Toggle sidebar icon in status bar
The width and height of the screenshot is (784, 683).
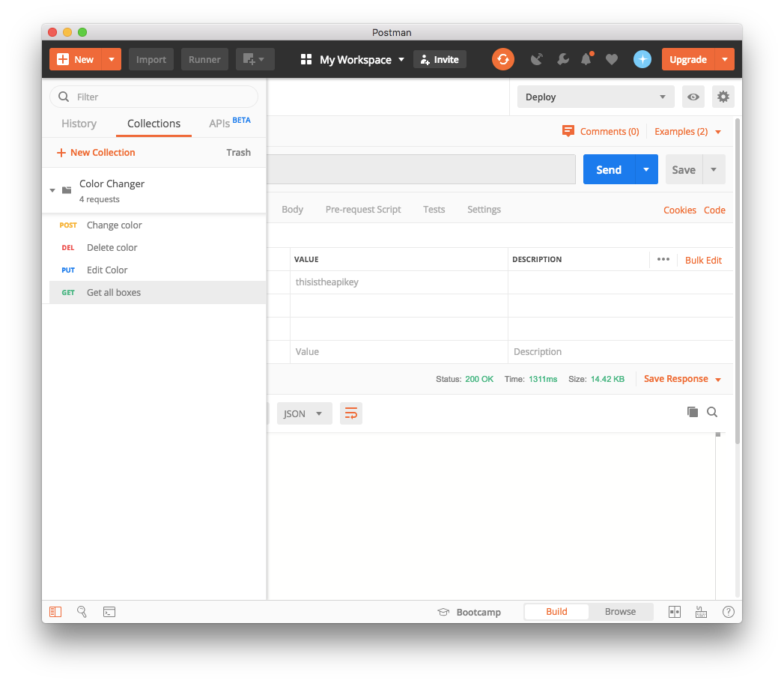point(55,612)
